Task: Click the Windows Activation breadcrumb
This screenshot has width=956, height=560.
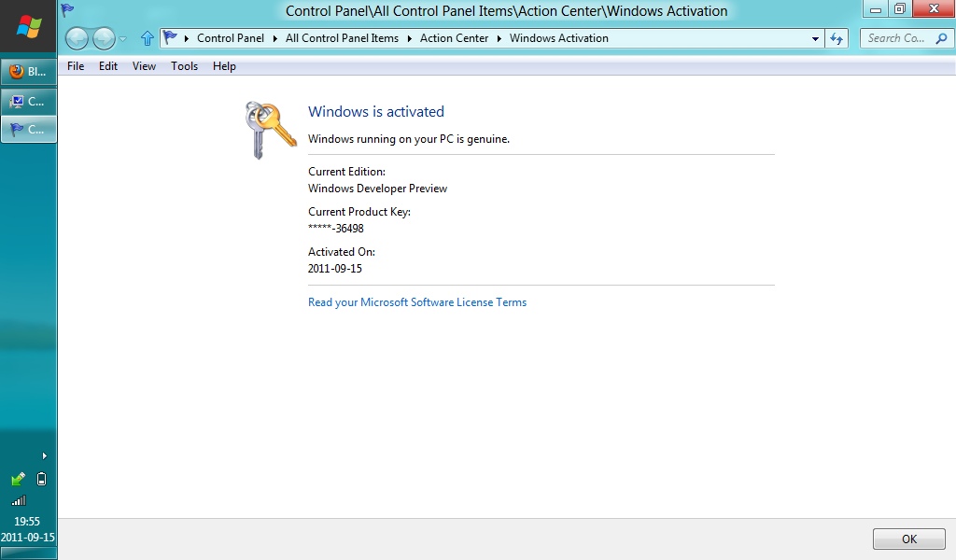Action: (559, 37)
